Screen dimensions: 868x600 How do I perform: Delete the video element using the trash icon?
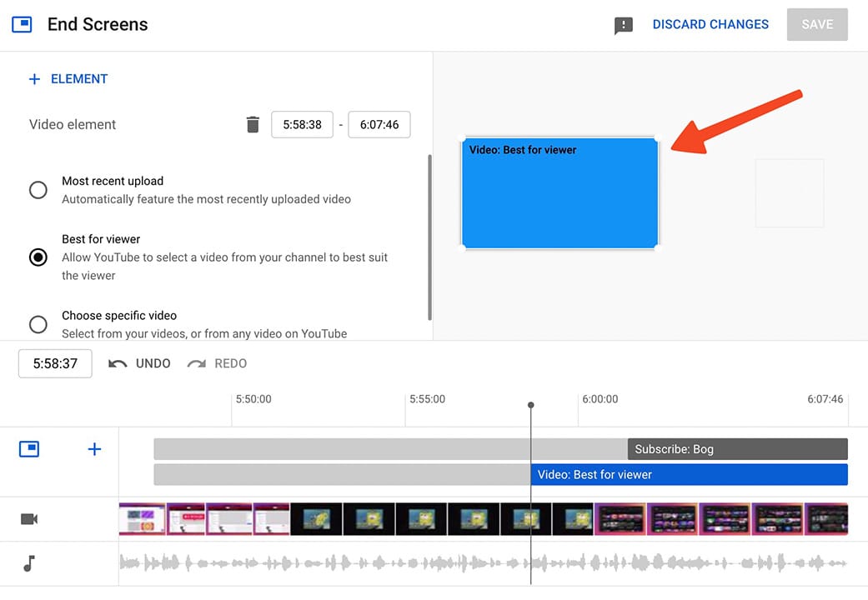(x=253, y=123)
